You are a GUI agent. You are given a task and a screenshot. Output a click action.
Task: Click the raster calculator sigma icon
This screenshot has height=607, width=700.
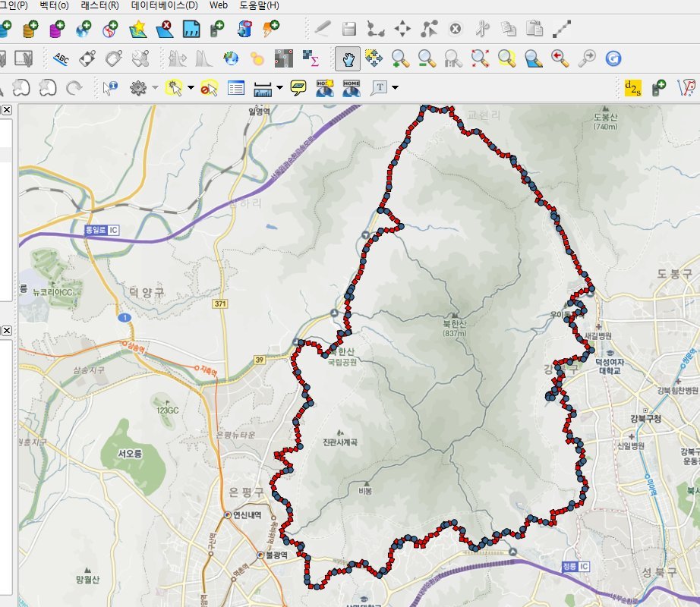coord(311,58)
